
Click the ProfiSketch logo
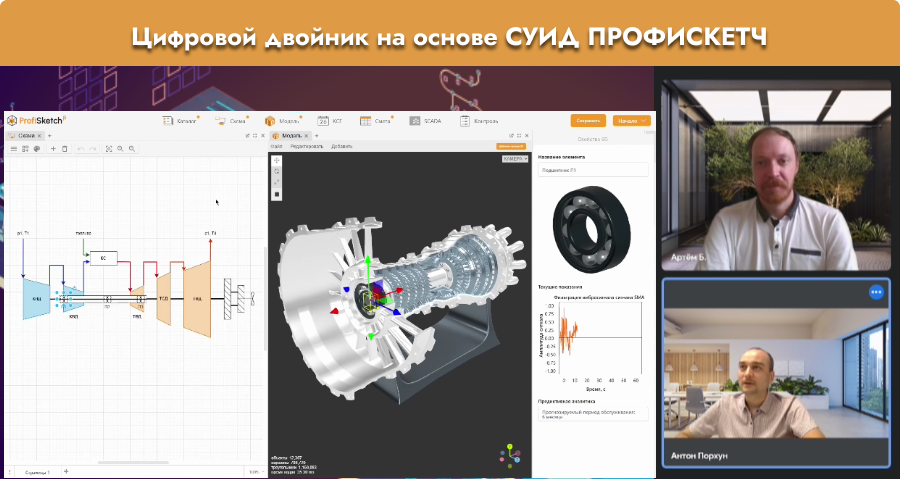click(36, 120)
